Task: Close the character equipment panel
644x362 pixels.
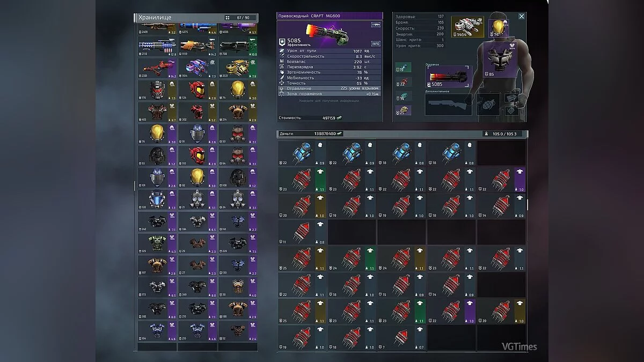Action: [x=521, y=17]
